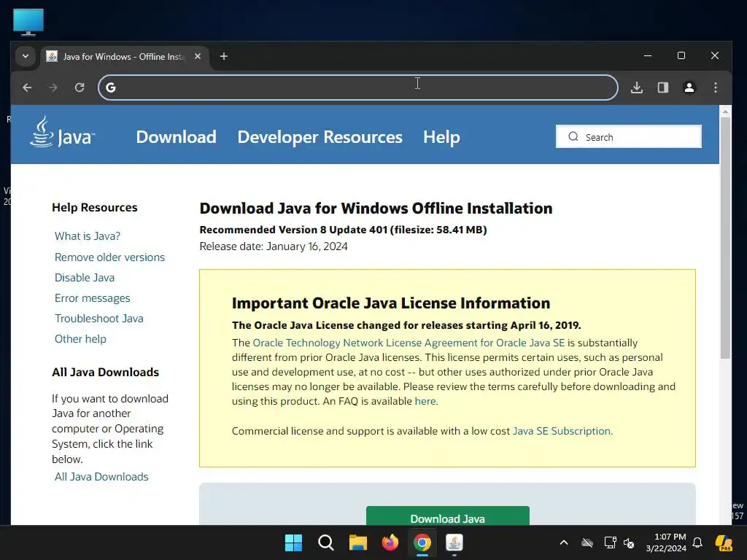Screen dimensions: 747x560
Task: Open a new tab with plus button
Action: point(224,56)
